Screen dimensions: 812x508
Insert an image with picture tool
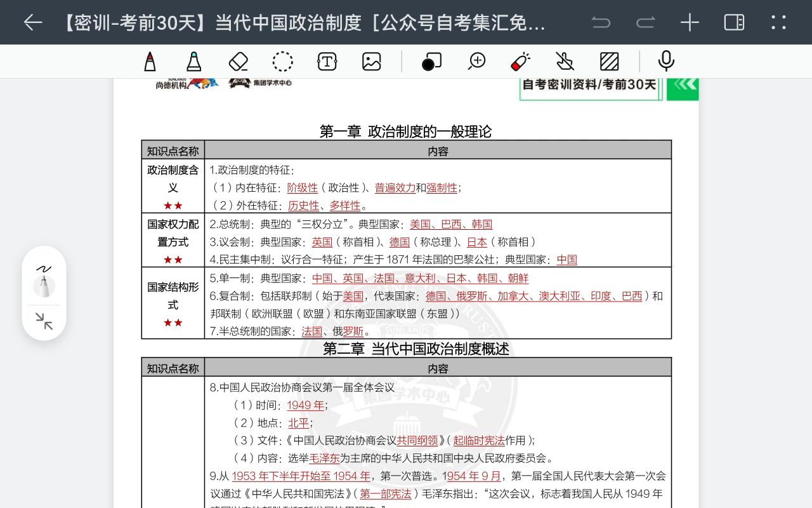coord(372,62)
